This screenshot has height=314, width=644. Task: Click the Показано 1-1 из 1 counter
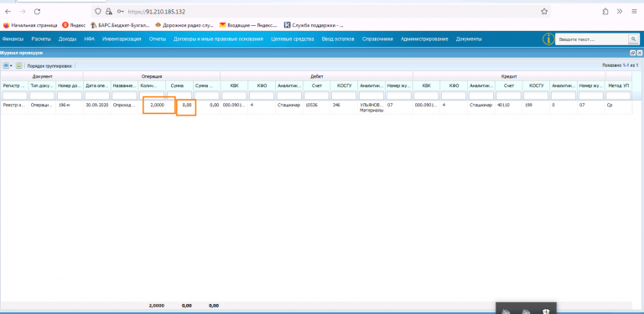coord(620,65)
